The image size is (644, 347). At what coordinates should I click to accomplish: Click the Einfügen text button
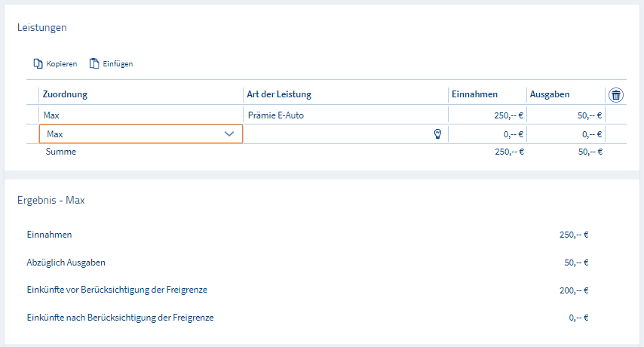point(118,63)
